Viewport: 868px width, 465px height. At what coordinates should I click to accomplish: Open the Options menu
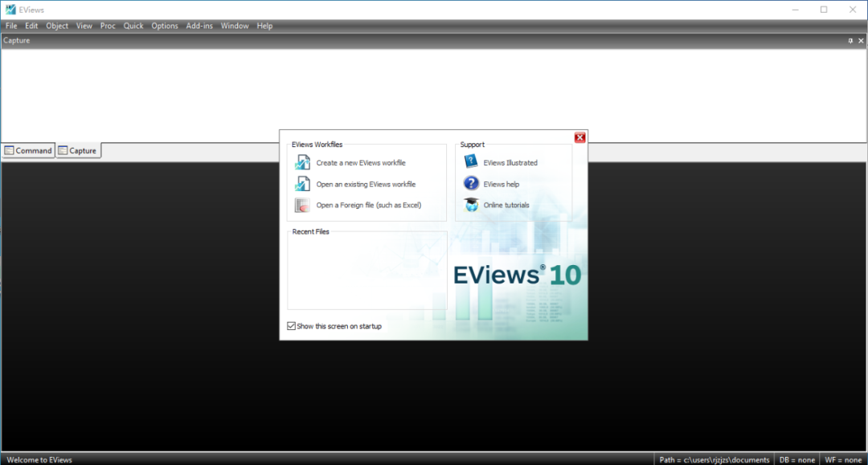pos(165,26)
